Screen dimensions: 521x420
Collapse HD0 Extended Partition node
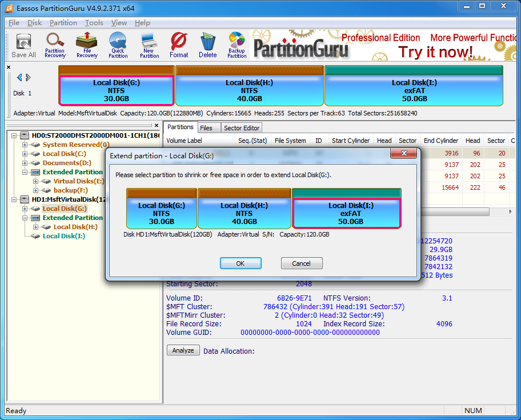25,172
